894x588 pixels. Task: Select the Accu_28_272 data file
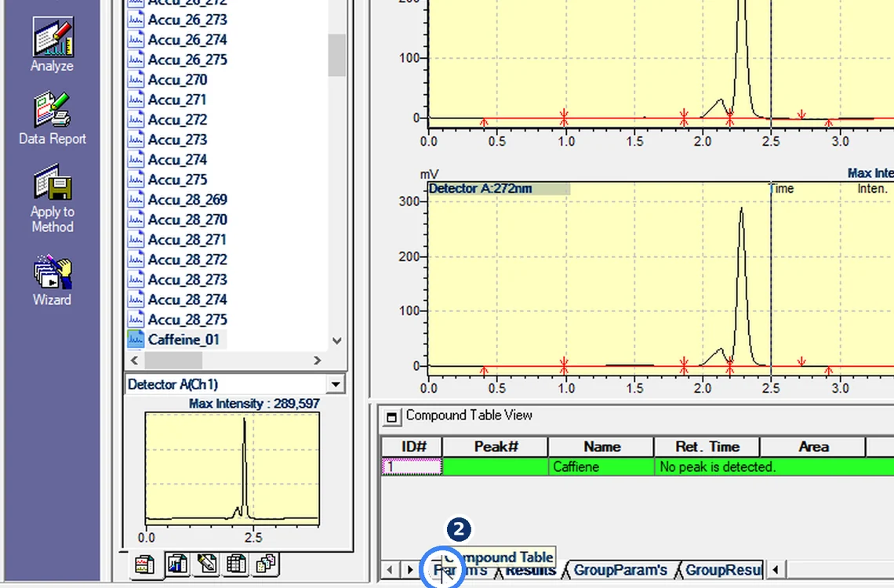(x=187, y=260)
